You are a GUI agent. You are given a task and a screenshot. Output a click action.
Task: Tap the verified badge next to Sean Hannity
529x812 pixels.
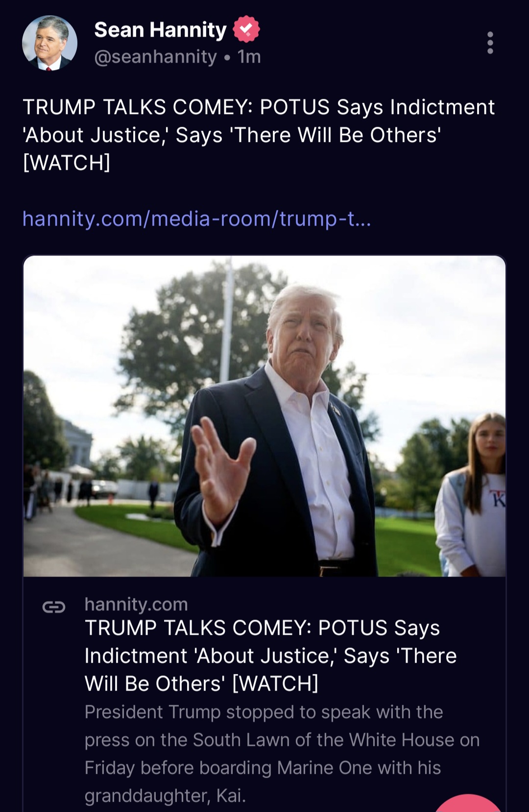click(x=246, y=29)
